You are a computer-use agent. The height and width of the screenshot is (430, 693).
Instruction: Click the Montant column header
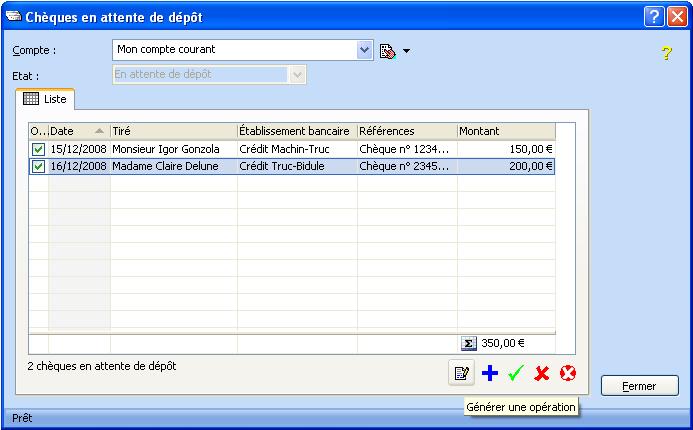pos(505,131)
